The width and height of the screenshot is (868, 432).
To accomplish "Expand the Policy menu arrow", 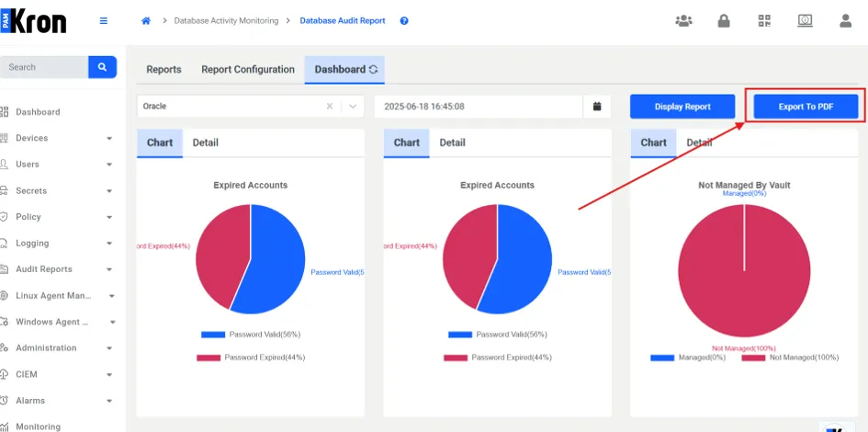I will coord(109,217).
